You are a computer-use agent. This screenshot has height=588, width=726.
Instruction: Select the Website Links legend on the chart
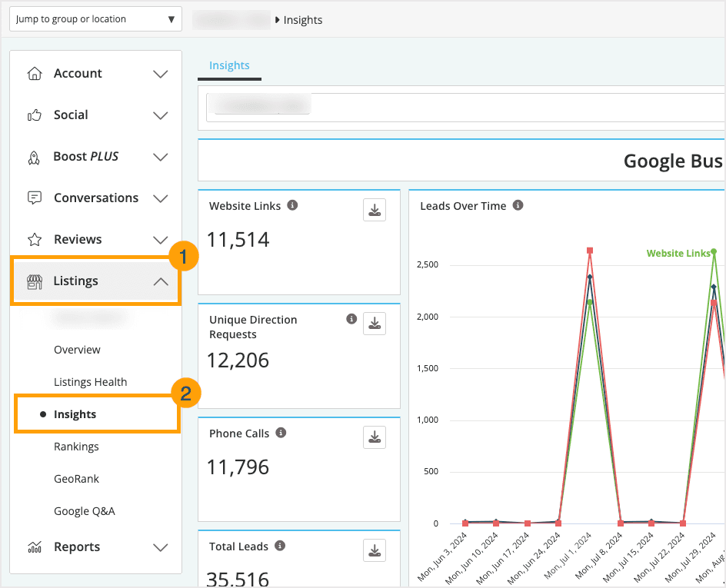(680, 252)
